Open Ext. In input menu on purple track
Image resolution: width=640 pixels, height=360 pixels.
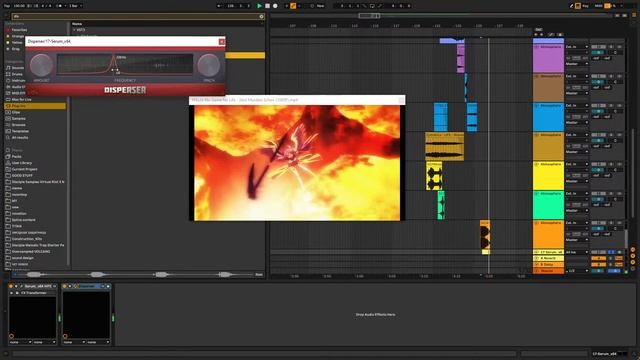click(x=577, y=47)
